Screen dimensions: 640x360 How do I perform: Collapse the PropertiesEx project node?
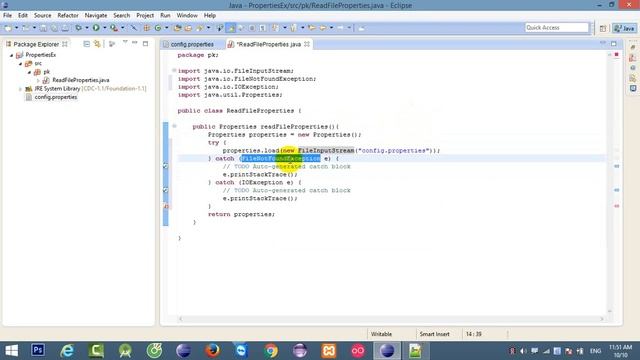(x=11, y=55)
